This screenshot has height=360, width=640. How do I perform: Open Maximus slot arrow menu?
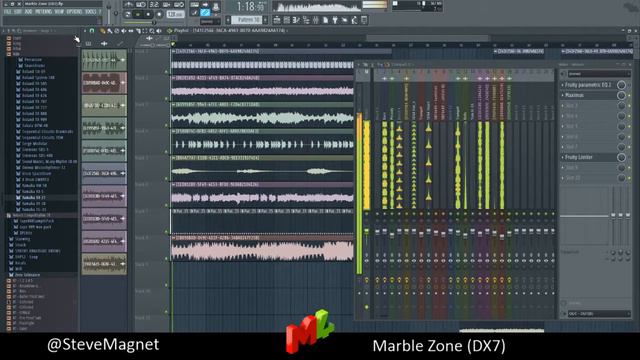click(x=562, y=95)
